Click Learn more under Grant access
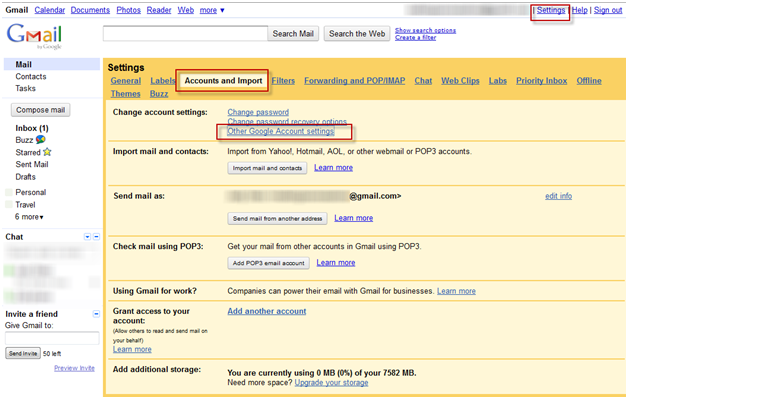The image size is (760, 399). coord(132,349)
